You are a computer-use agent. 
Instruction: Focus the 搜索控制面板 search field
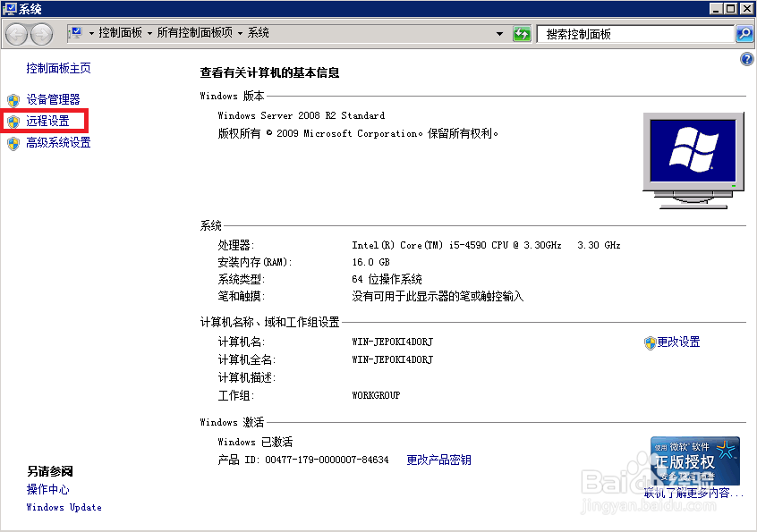pos(635,34)
